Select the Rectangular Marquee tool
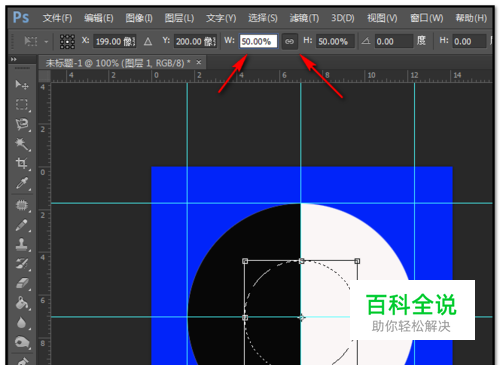 point(22,105)
